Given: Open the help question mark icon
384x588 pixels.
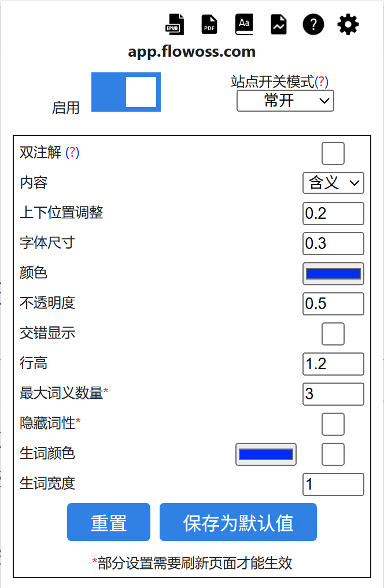Looking at the screenshot, I should click(313, 24).
